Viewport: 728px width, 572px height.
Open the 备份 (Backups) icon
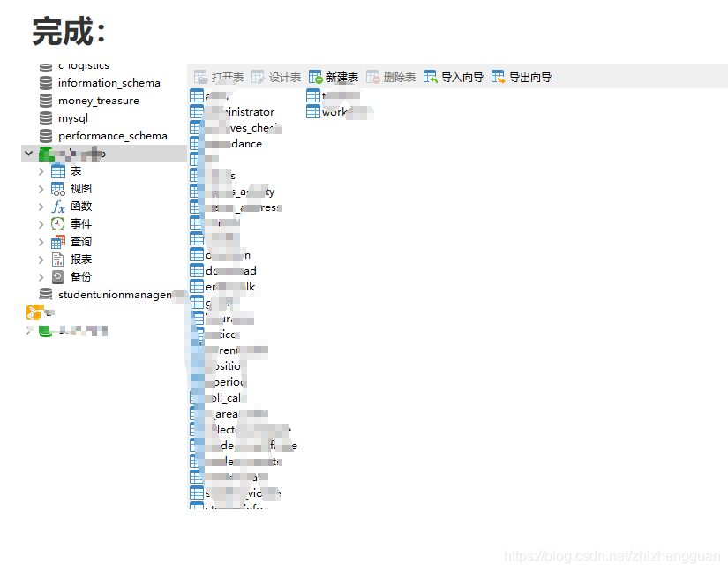[x=60, y=276]
